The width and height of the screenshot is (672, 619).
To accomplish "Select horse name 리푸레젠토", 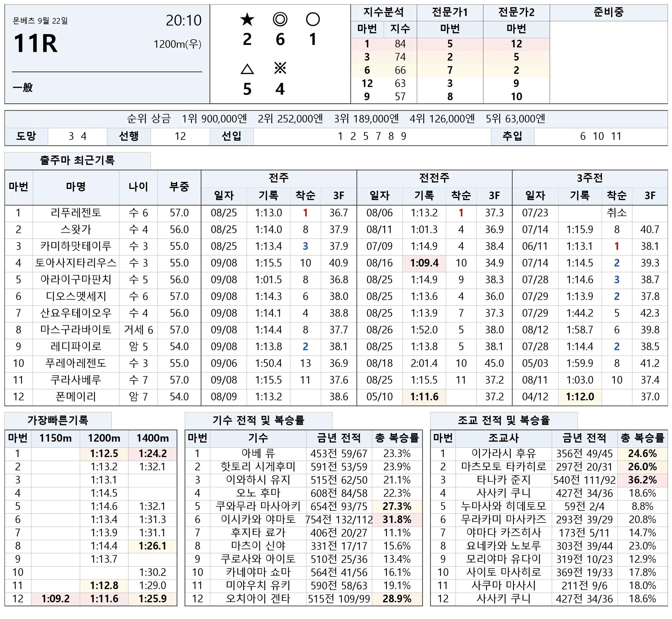I will click(76, 213).
